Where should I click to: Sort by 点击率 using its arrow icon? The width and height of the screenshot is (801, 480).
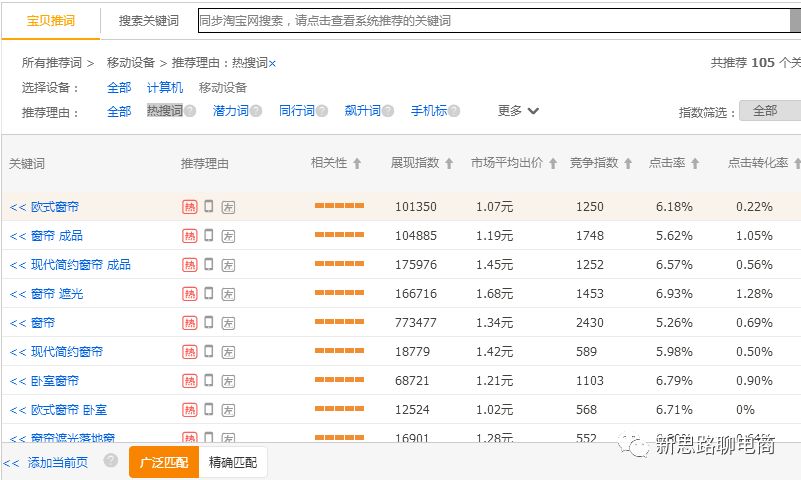click(695, 163)
